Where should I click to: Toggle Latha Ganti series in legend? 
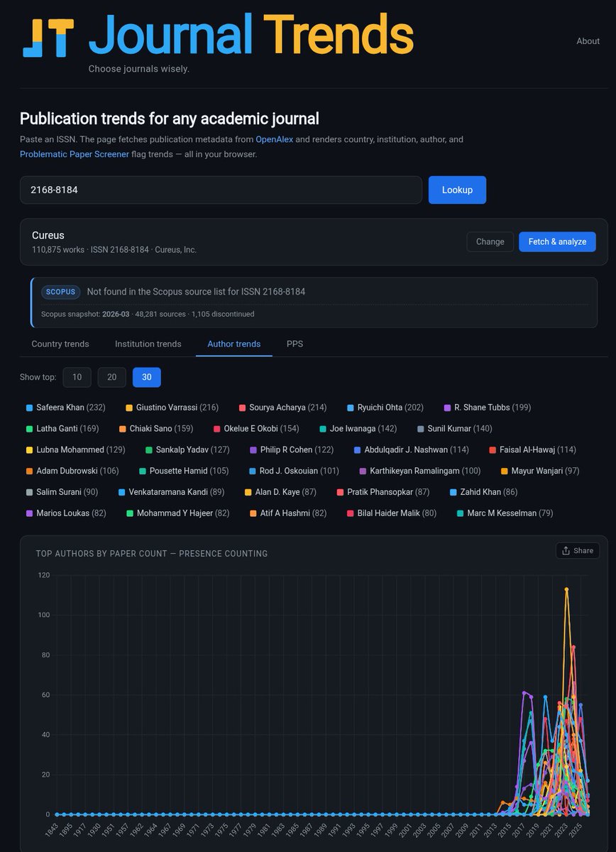click(x=62, y=429)
